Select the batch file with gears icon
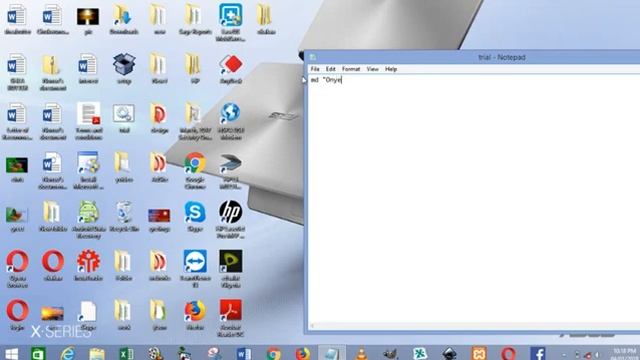Viewport: 640px width, 360px height. pyautogui.click(x=124, y=113)
